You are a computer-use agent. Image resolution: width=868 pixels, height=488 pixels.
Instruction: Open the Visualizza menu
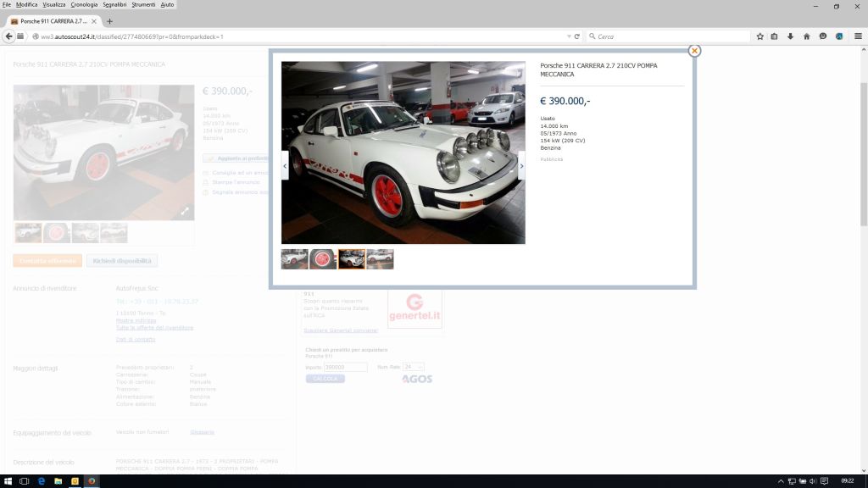pos(53,4)
